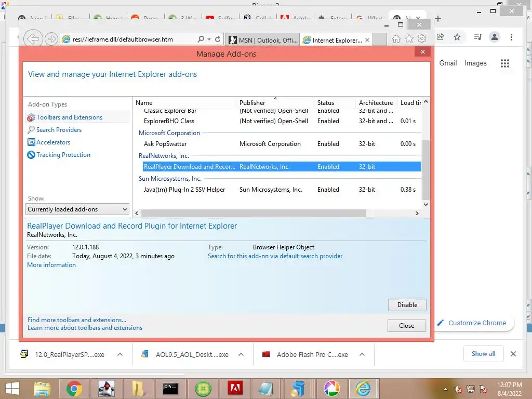Viewport: 532px width, 399px height.
Task: Sort add-ons by the Status column
Action: [x=335, y=103]
